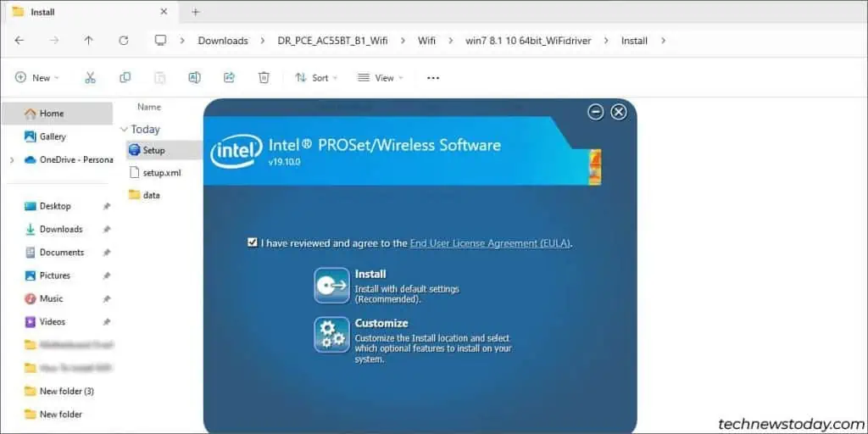Uncheck the EULA agreement checkbox
Viewport: 868px width, 434px height.
[253, 242]
